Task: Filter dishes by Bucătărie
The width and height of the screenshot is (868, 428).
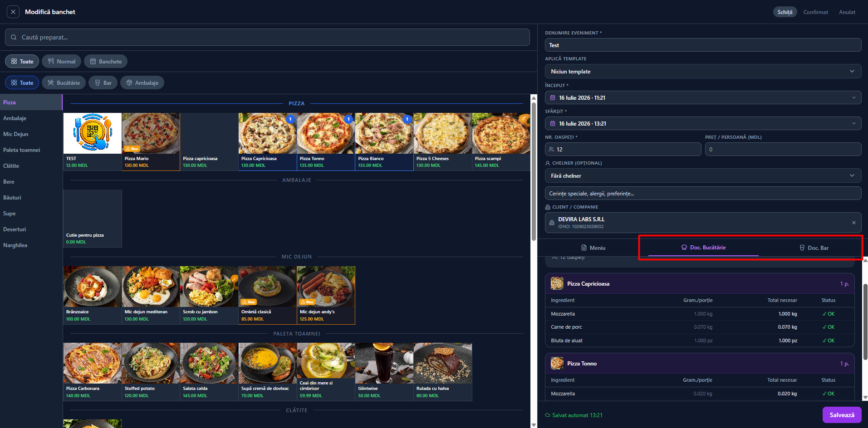Action: click(x=64, y=83)
